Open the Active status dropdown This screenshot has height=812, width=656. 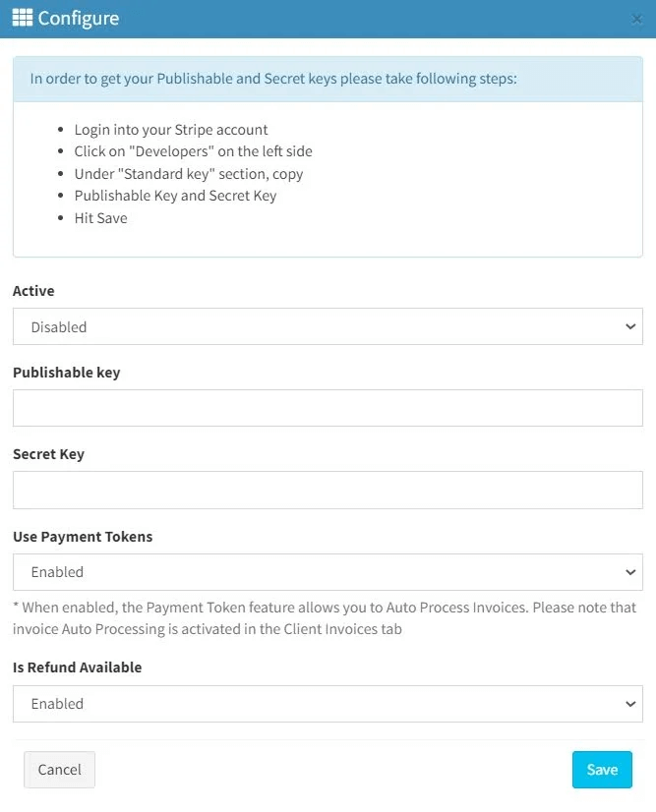pos(328,326)
